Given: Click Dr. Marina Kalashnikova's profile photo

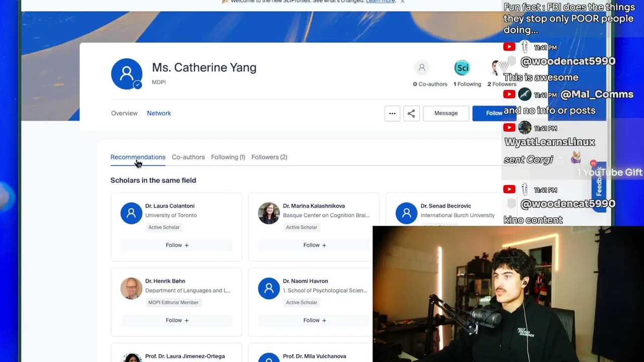Looking at the screenshot, I should [269, 213].
